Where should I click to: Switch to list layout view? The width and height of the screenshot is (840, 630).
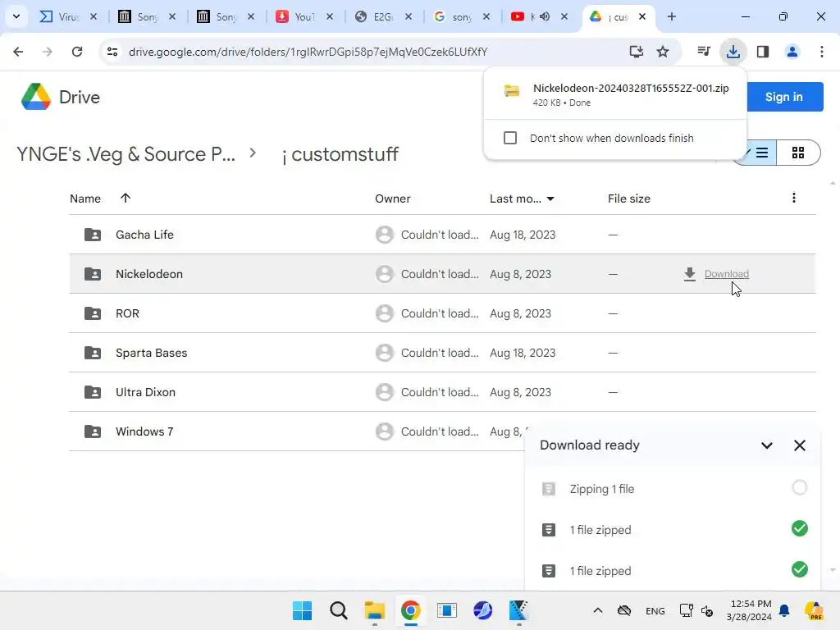point(761,153)
